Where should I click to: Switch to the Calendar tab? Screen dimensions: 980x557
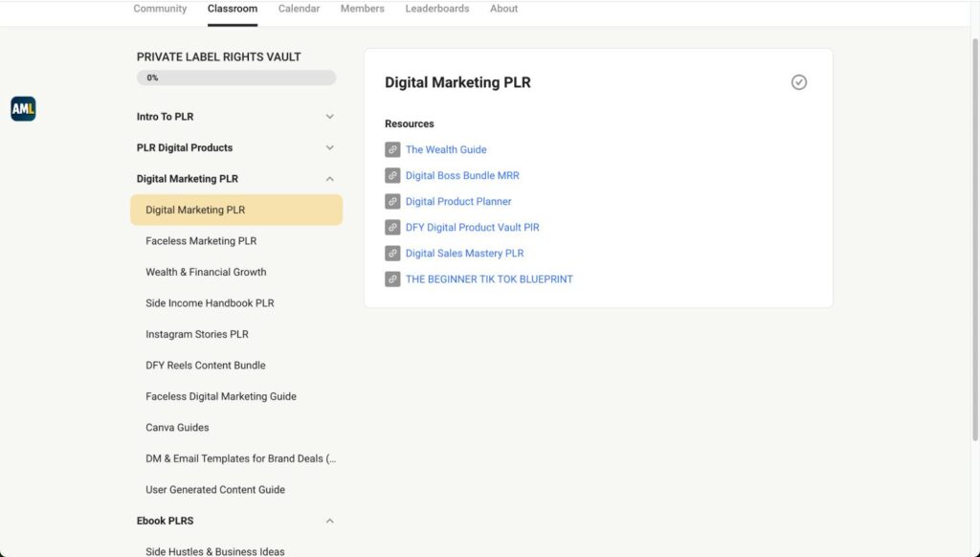[299, 9]
